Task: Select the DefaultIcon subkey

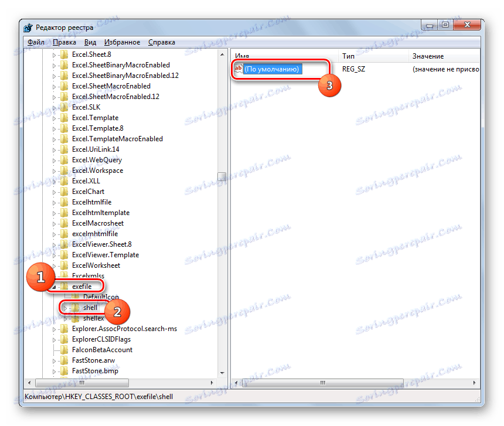Action: click(101, 297)
